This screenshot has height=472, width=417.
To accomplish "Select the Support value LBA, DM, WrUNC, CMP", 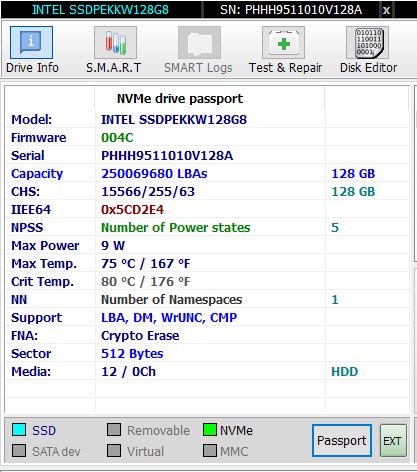I will [x=169, y=318].
